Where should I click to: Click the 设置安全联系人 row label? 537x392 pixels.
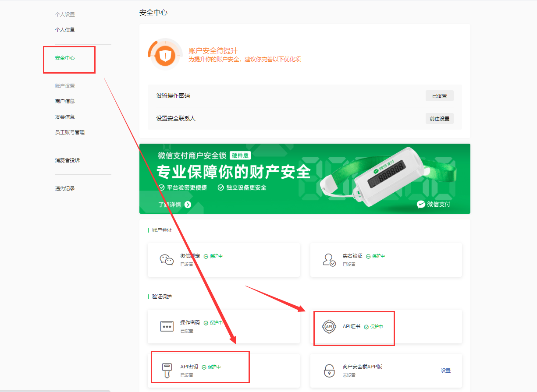(176, 119)
